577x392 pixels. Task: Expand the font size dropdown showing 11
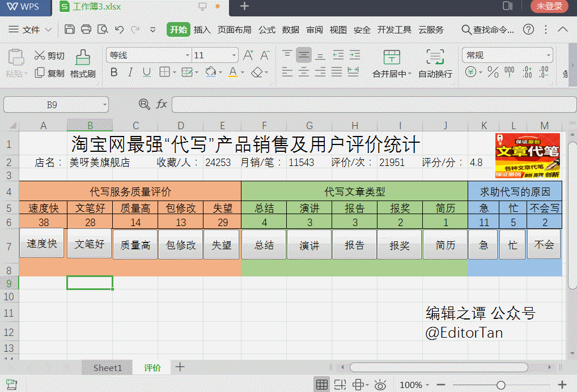[x=234, y=56]
